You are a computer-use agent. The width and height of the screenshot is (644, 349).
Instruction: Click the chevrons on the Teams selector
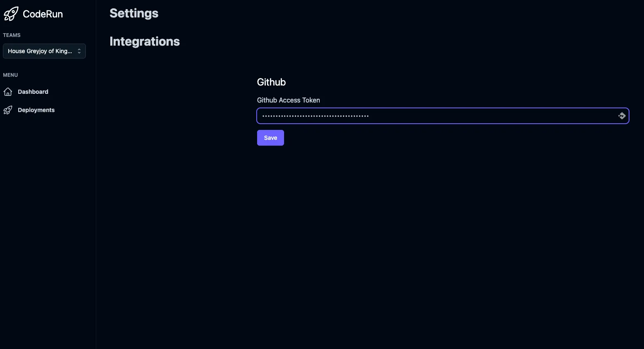79,51
